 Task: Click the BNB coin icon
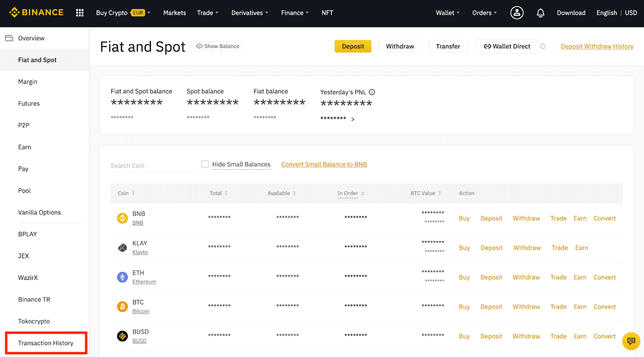pos(122,218)
